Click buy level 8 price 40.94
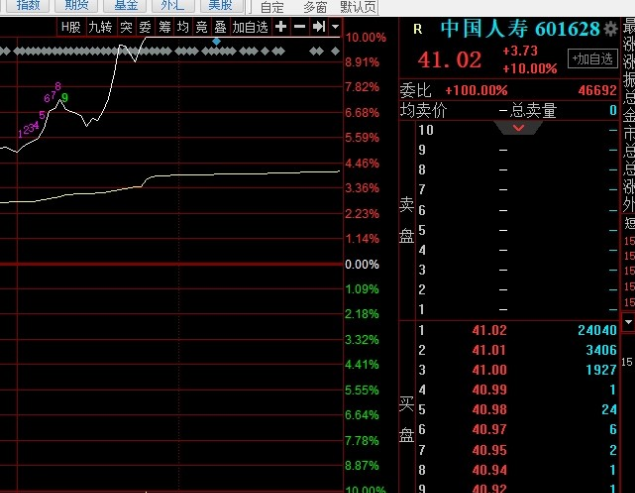 489,470
